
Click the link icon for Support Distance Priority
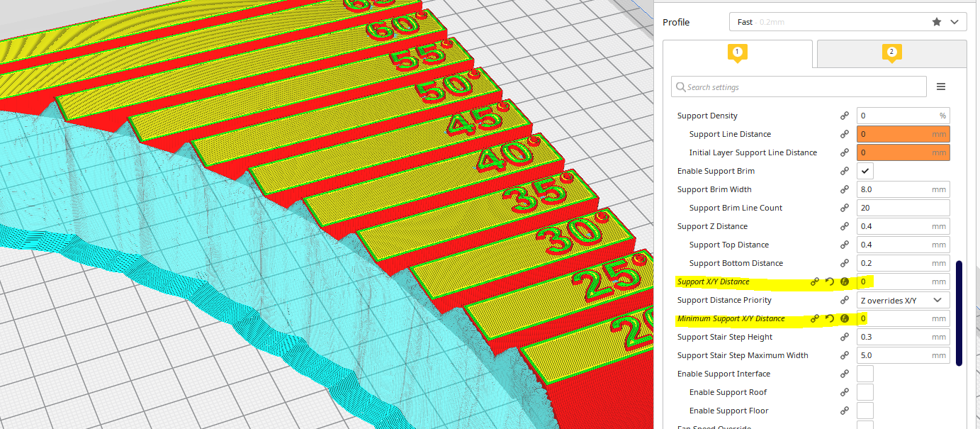pos(845,300)
